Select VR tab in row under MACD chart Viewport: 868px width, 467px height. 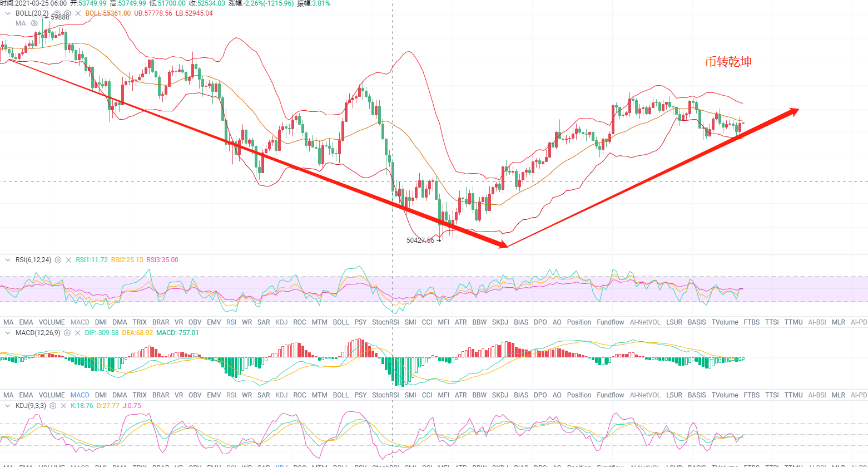(x=179, y=395)
